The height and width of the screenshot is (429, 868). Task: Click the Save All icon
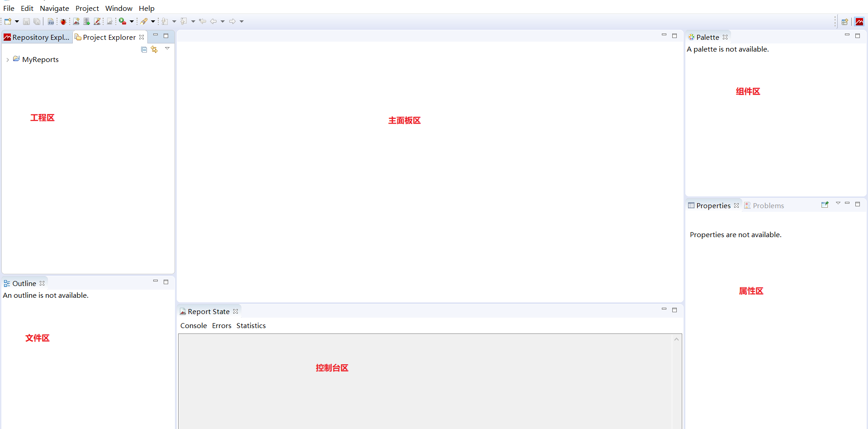(x=37, y=21)
